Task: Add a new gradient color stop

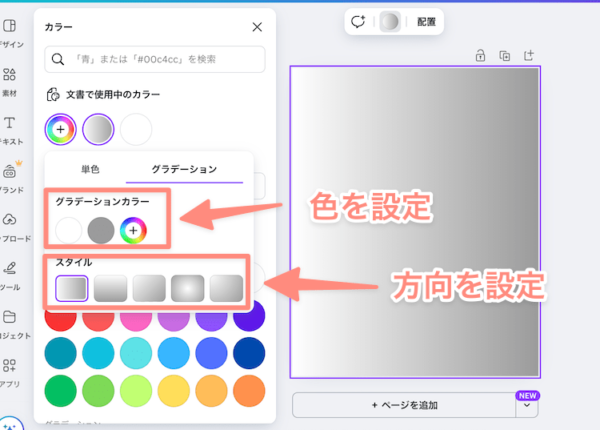Action: click(133, 230)
